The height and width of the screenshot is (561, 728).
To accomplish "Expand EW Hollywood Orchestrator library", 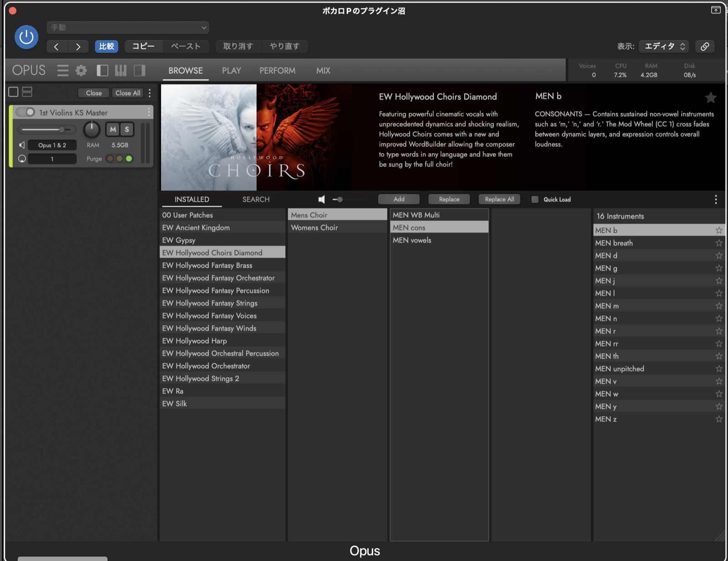I will (x=222, y=366).
